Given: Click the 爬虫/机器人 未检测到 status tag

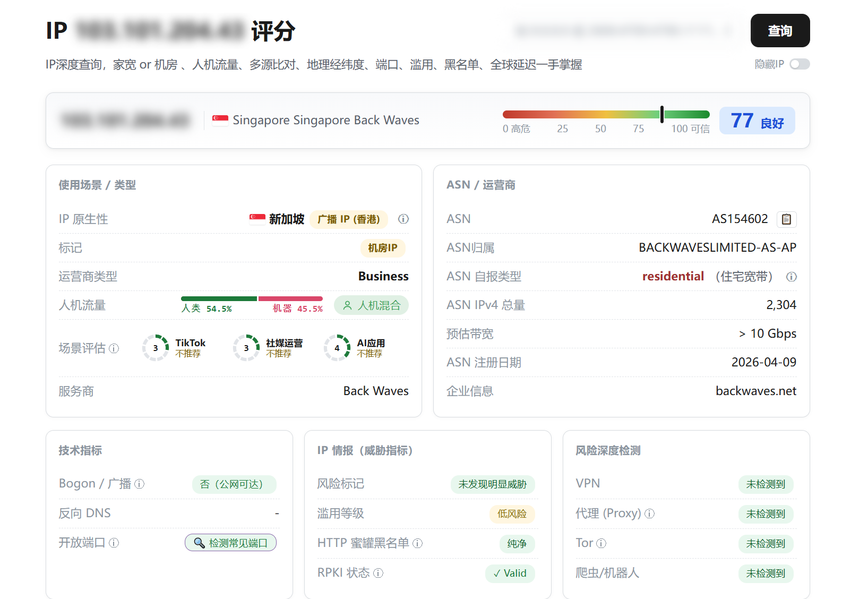Looking at the screenshot, I should pos(766,574).
